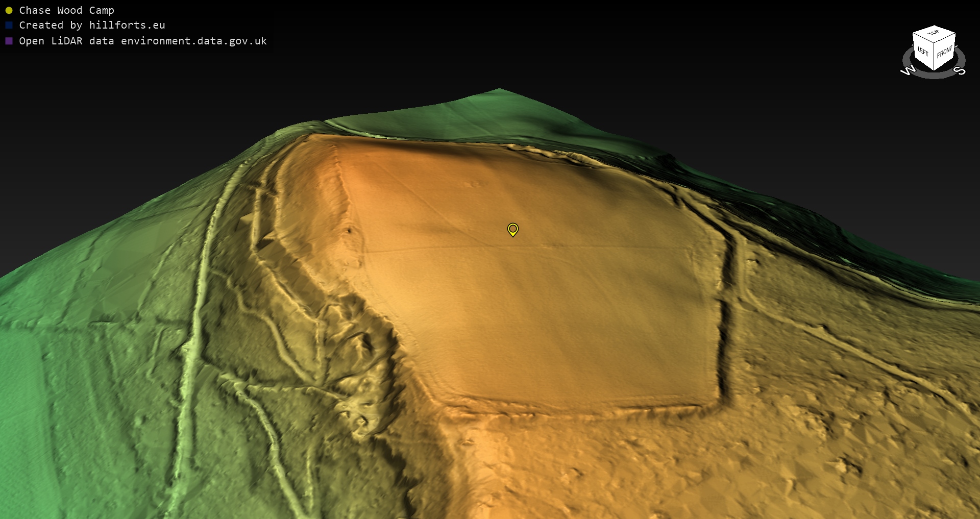Click the cube edge between TOP and FRONT

click(945, 39)
